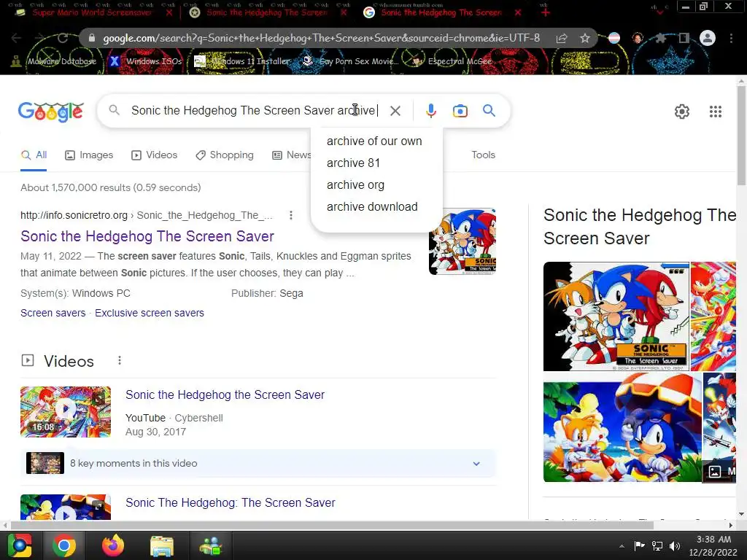Select suggestion 'archive download'
747x560 pixels.
click(x=372, y=206)
